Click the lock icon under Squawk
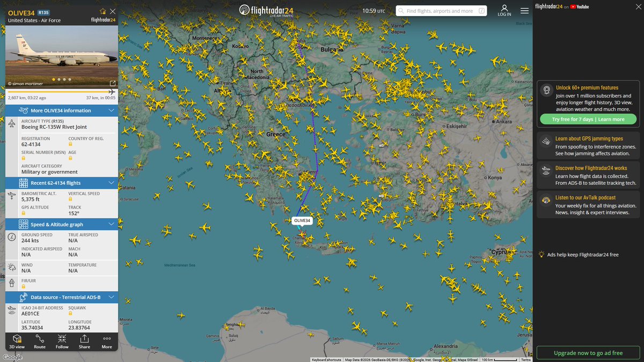Screen dimensions: 644x362 coord(70,314)
